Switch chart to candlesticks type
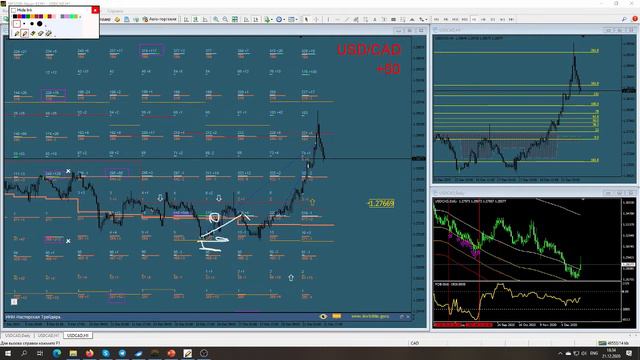Viewport: 640px width, 360px height. point(196,19)
